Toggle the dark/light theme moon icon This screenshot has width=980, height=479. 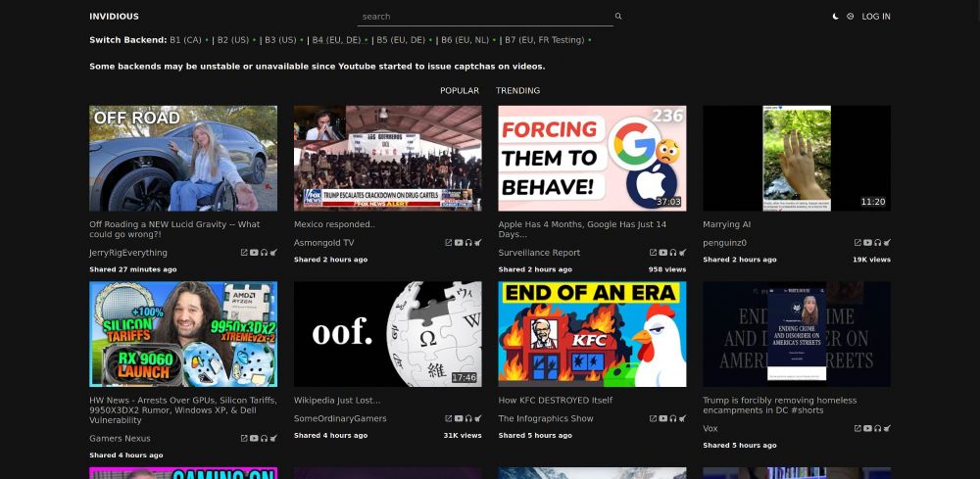(836, 17)
